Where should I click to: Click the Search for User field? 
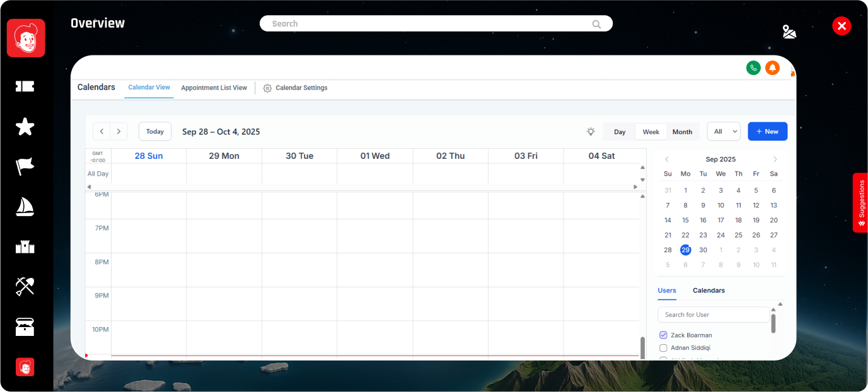713,314
